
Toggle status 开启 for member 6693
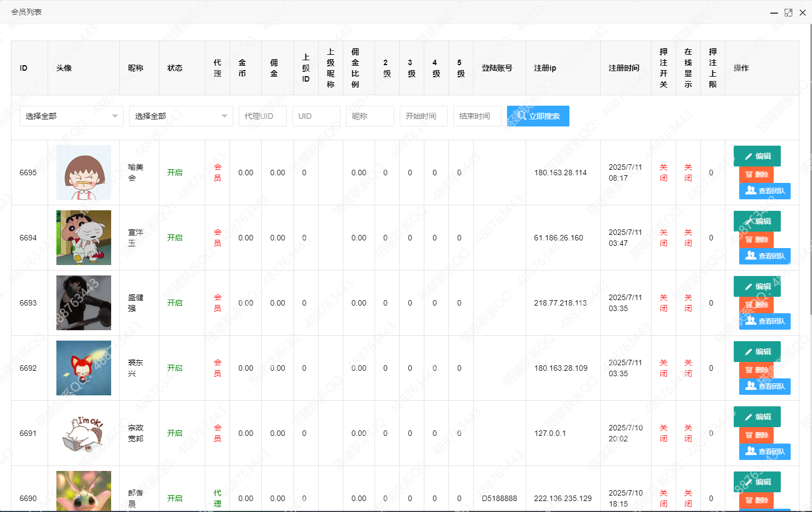tap(175, 303)
